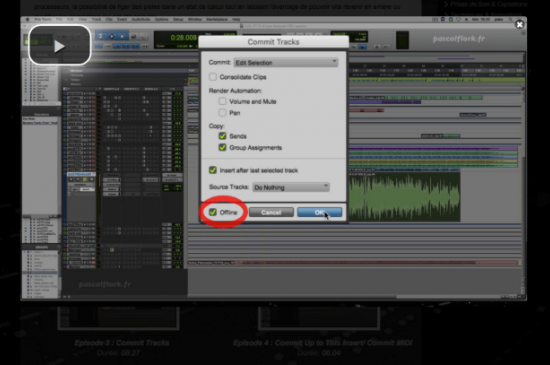Open the Pro Tools application menu

click(43, 19)
